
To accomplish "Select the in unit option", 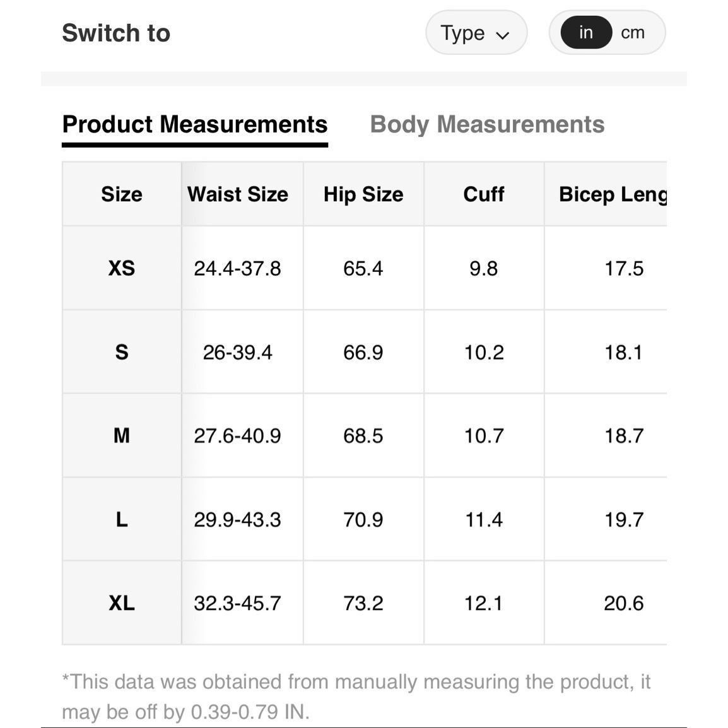I will pos(586,33).
